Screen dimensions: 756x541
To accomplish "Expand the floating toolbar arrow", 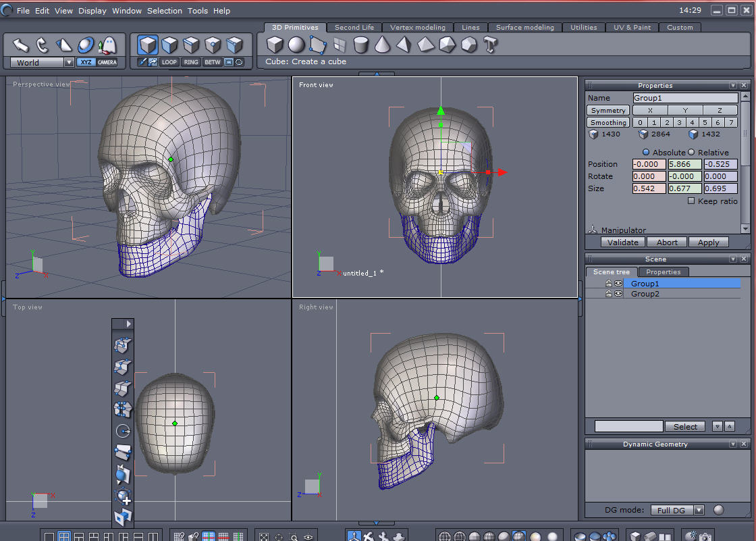I will [128, 324].
